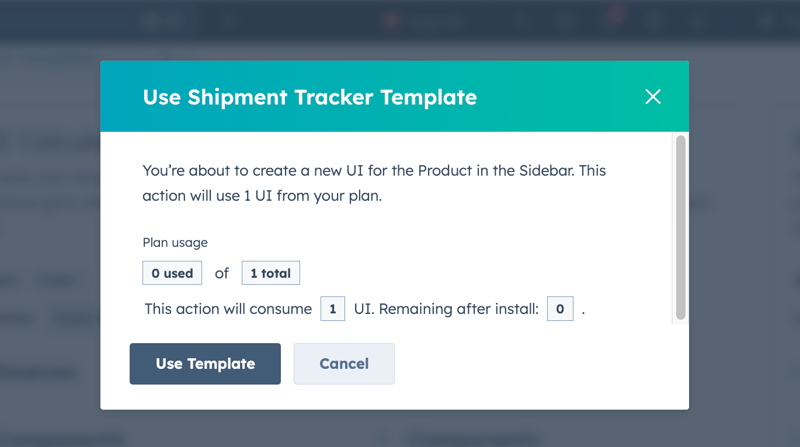Click the "Use Shipment Tracker Template" heading
Image resolution: width=800 pixels, height=447 pixels.
tap(310, 97)
